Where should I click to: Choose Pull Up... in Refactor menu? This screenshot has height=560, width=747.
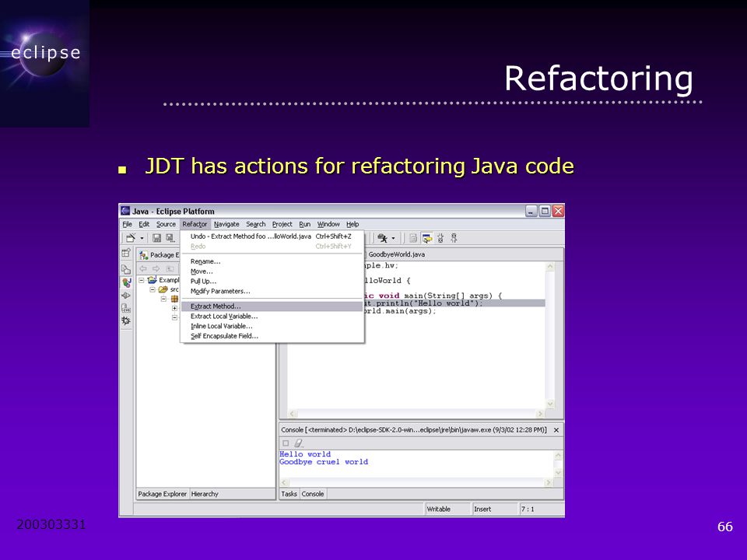point(272,282)
